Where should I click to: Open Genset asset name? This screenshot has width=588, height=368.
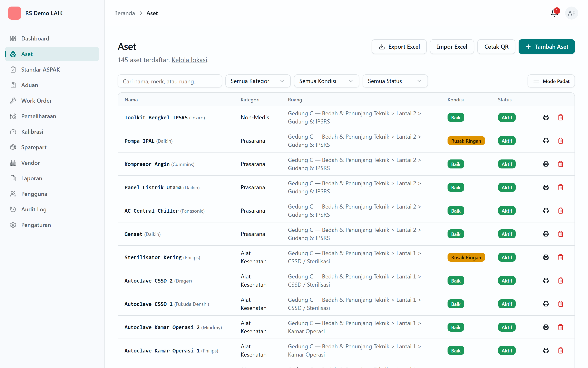click(133, 234)
